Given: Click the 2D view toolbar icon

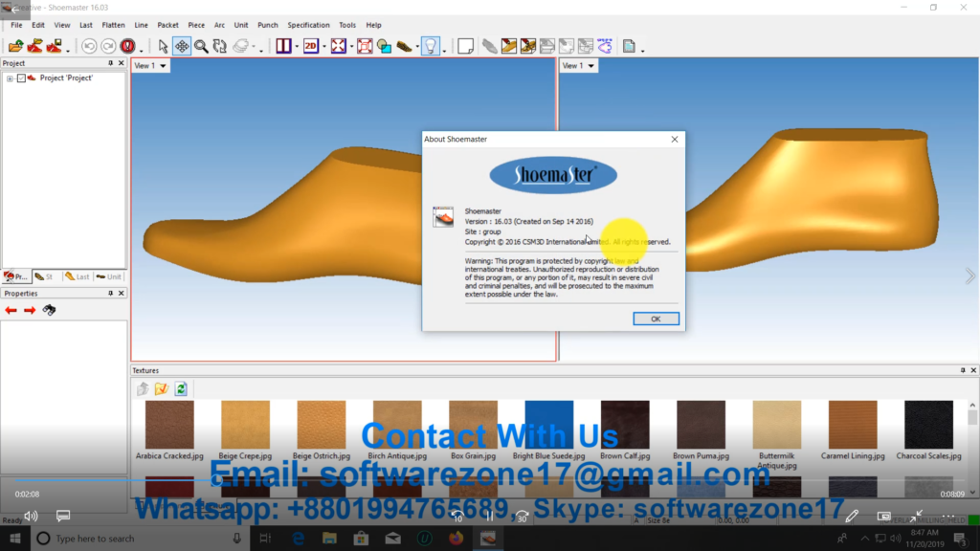Looking at the screenshot, I should point(311,45).
